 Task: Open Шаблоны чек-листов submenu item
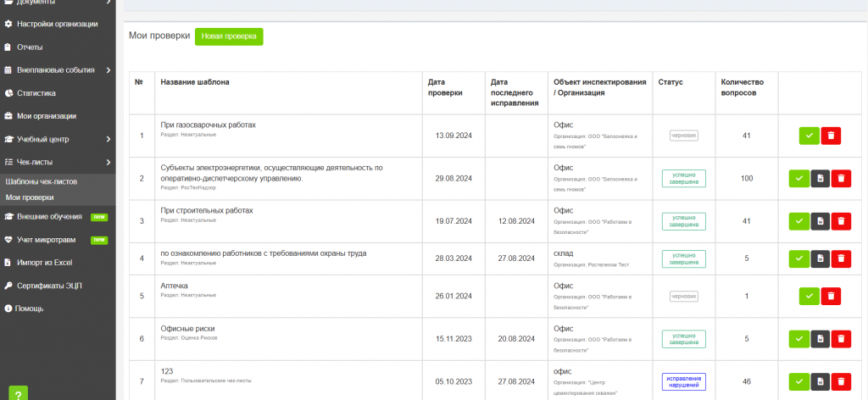pos(41,181)
